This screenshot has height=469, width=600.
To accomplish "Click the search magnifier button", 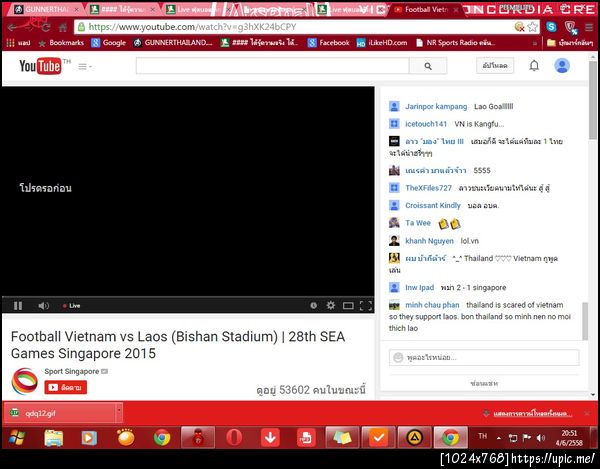I will pos(428,66).
